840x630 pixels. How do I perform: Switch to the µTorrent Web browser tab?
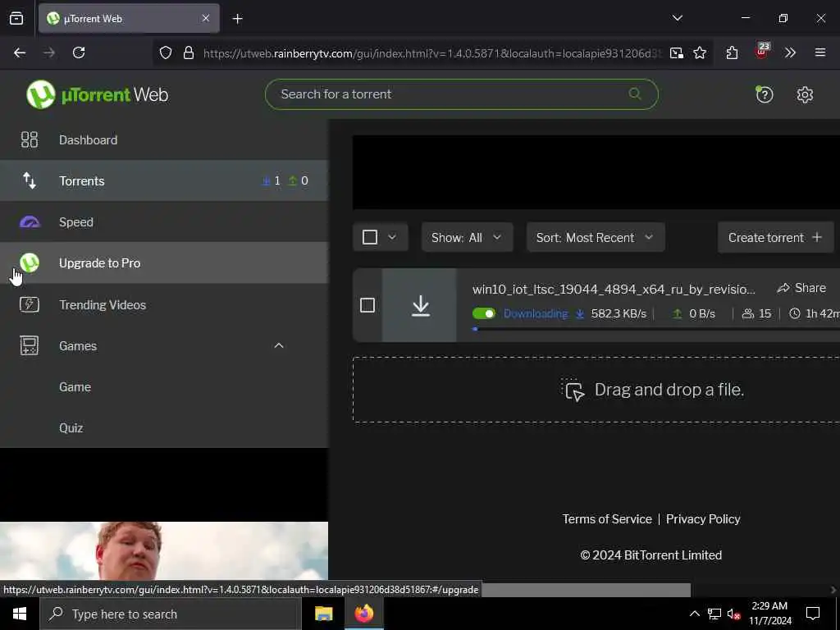point(129,18)
